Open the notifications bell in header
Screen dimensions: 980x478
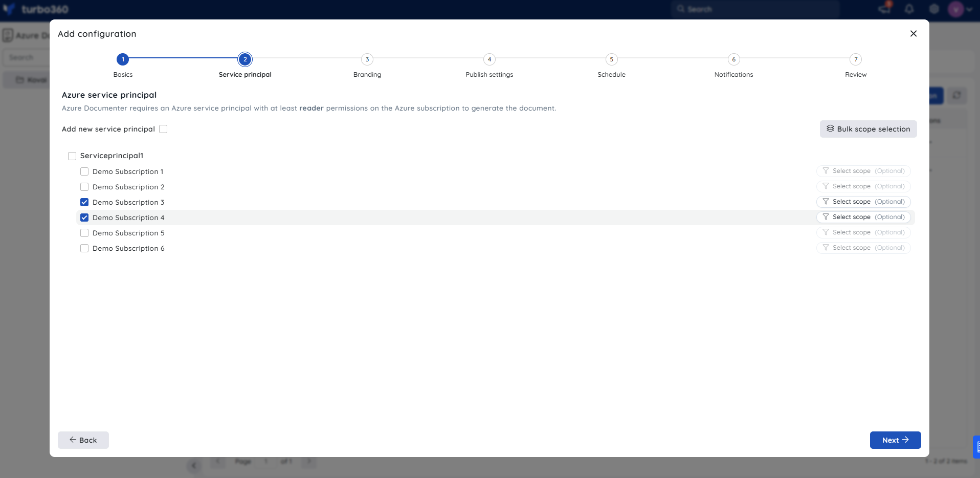(909, 9)
